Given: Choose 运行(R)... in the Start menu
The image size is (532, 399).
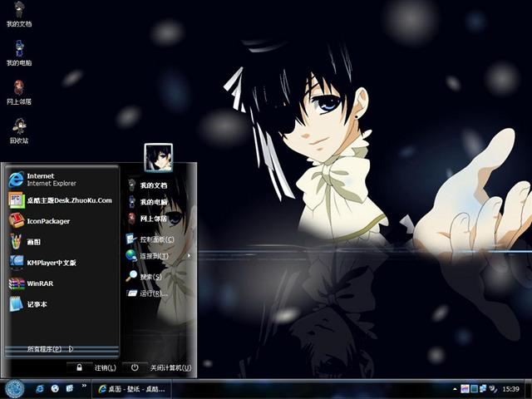Looking at the screenshot, I should pyautogui.click(x=153, y=293).
